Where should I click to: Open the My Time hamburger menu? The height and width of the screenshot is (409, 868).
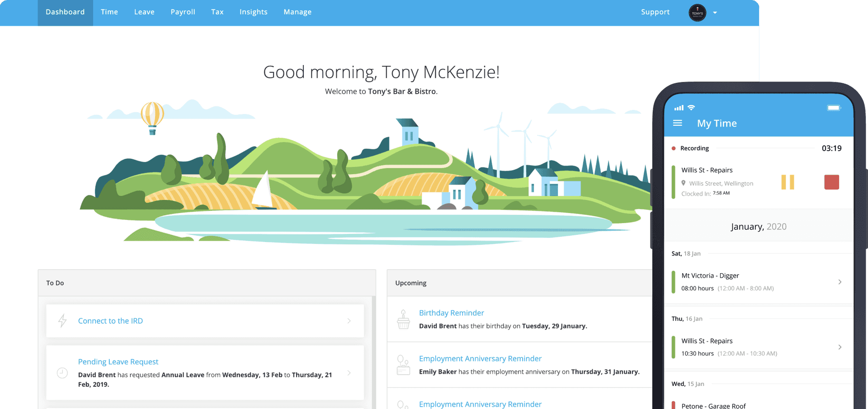(678, 123)
